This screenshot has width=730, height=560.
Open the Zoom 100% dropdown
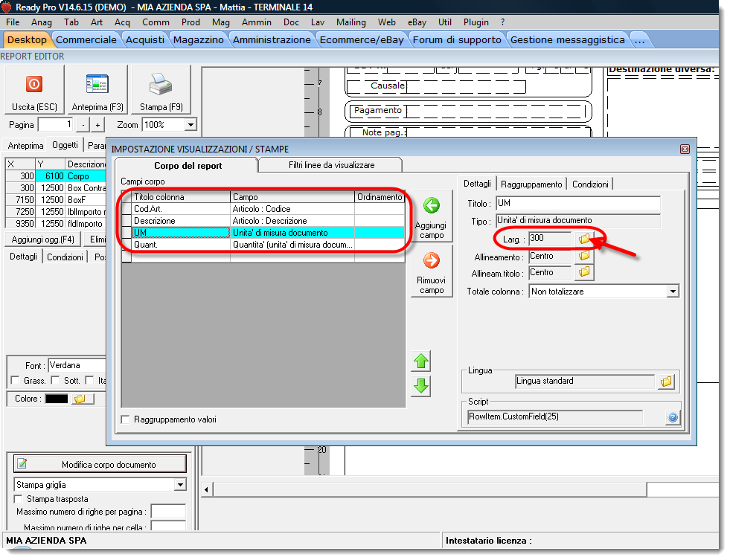pyautogui.click(x=190, y=125)
